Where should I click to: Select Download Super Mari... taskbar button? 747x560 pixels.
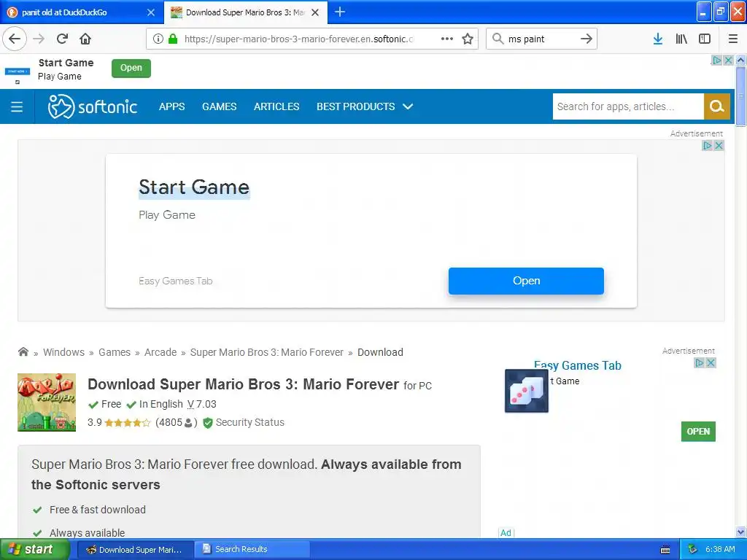pos(135,550)
